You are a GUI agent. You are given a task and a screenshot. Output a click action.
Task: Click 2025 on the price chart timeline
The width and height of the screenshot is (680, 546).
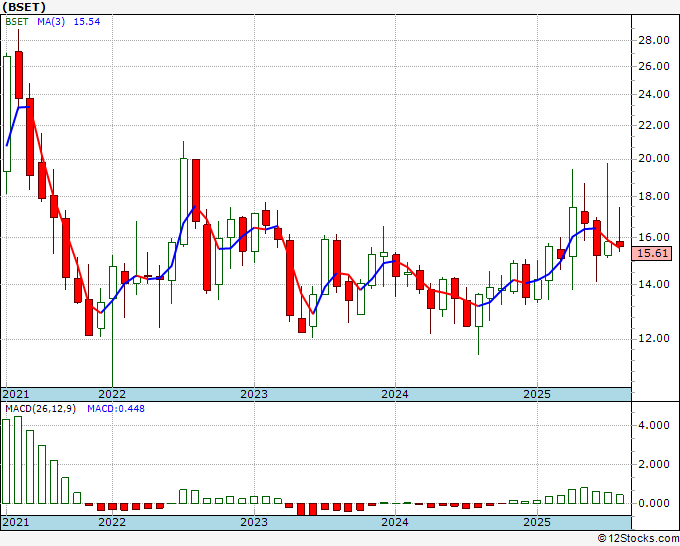coord(537,394)
